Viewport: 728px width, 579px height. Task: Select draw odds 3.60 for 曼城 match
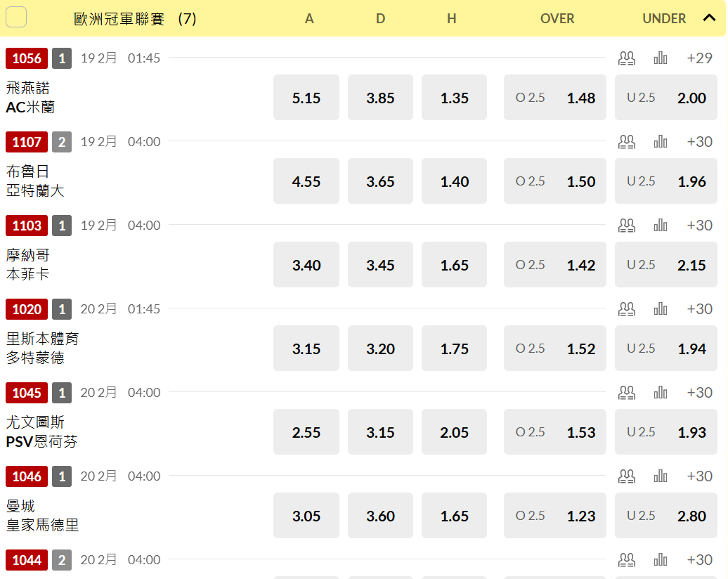[x=380, y=516]
